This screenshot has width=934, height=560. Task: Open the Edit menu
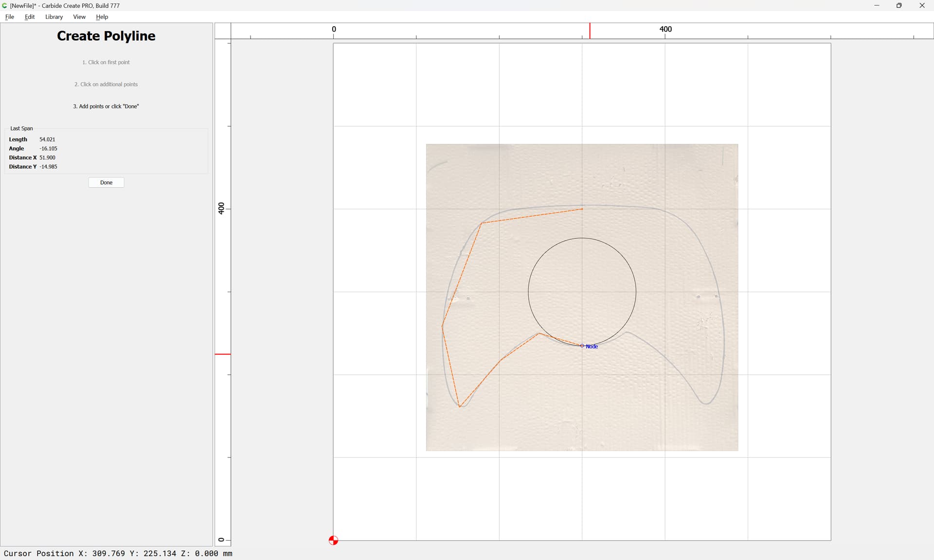click(30, 17)
